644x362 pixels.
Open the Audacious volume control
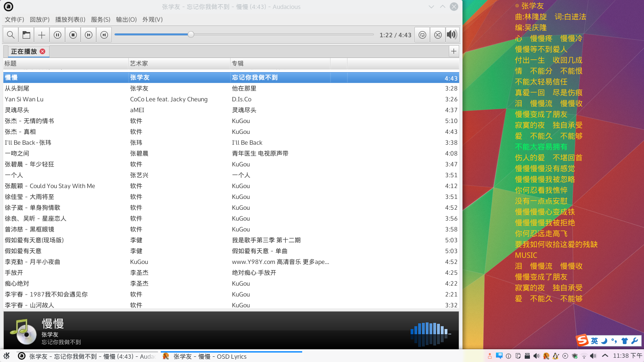452,35
